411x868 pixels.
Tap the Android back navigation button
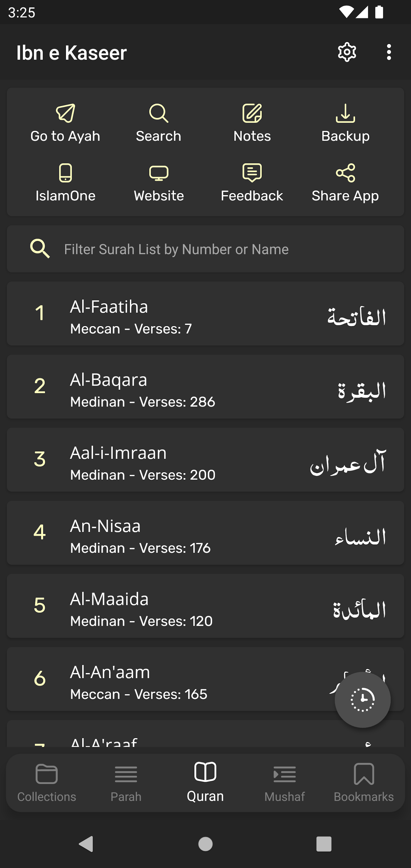(x=86, y=844)
